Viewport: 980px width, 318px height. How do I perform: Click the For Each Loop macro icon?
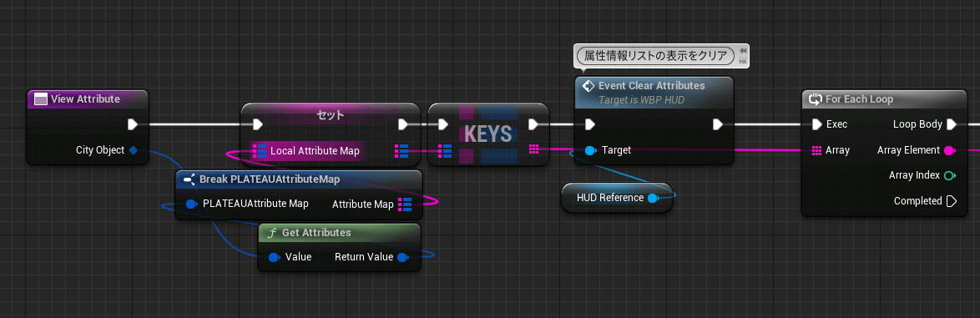tap(815, 98)
